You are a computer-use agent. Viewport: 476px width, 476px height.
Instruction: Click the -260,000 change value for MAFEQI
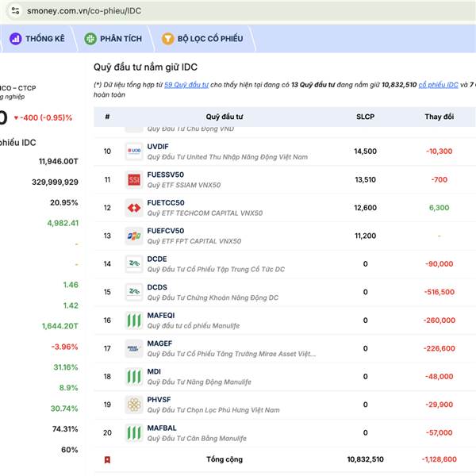440,321
